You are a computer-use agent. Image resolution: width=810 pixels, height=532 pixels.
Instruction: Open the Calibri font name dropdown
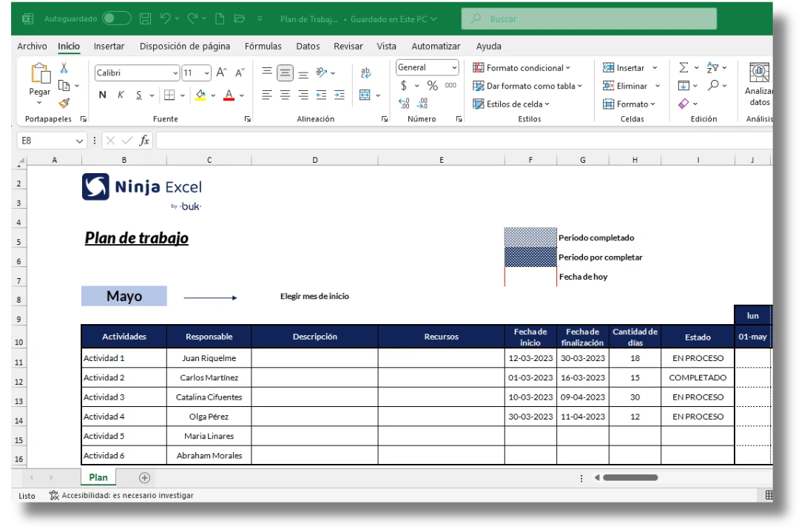[x=175, y=73]
